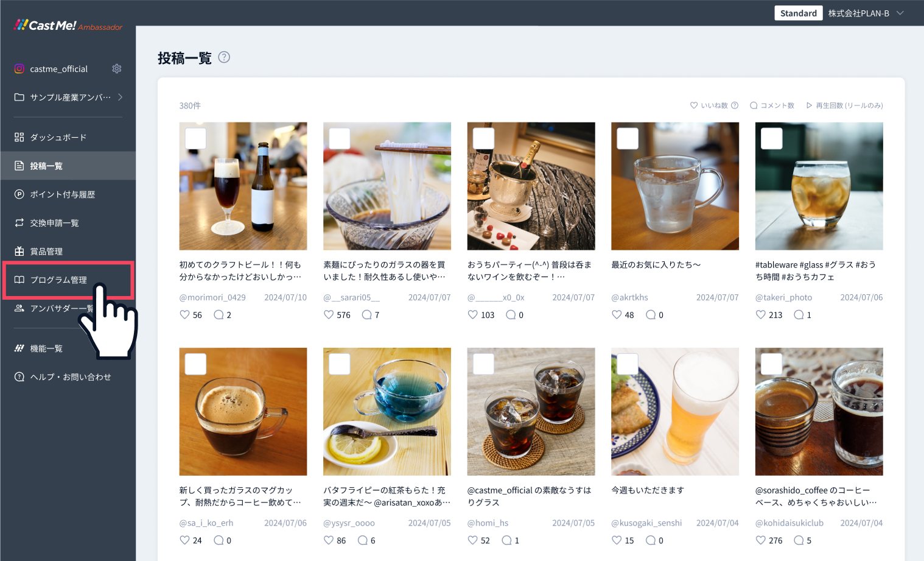The width and height of the screenshot is (924, 561).
Task: Go to ダッシュボード in sidebar
Action: pos(58,137)
